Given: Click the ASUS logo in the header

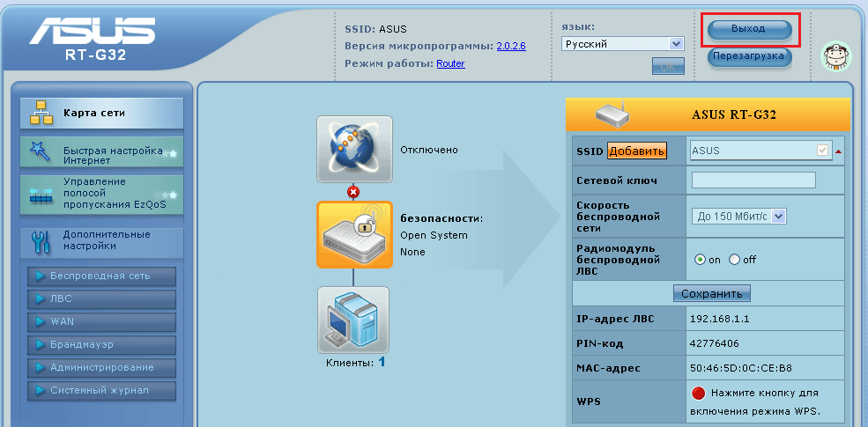Looking at the screenshot, I should (92, 31).
